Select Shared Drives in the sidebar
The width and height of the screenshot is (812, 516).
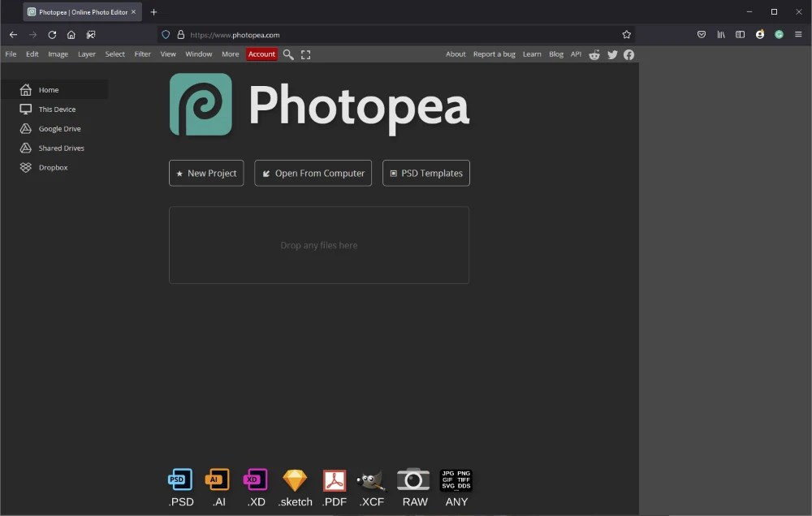54,148
